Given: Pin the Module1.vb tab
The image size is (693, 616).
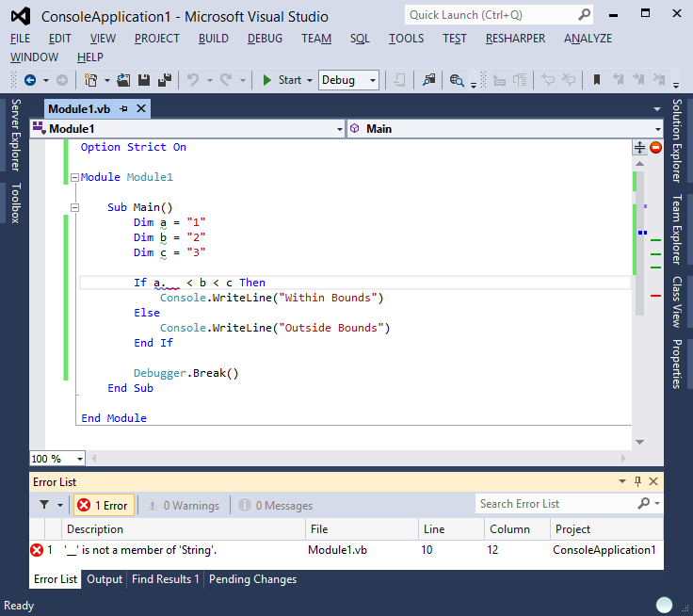Looking at the screenshot, I should [x=123, y=108].
